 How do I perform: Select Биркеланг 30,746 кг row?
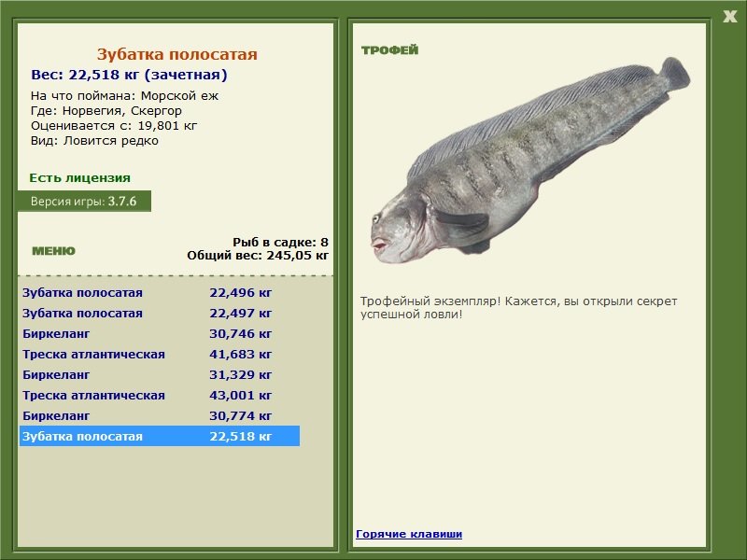tap(160, 333)
